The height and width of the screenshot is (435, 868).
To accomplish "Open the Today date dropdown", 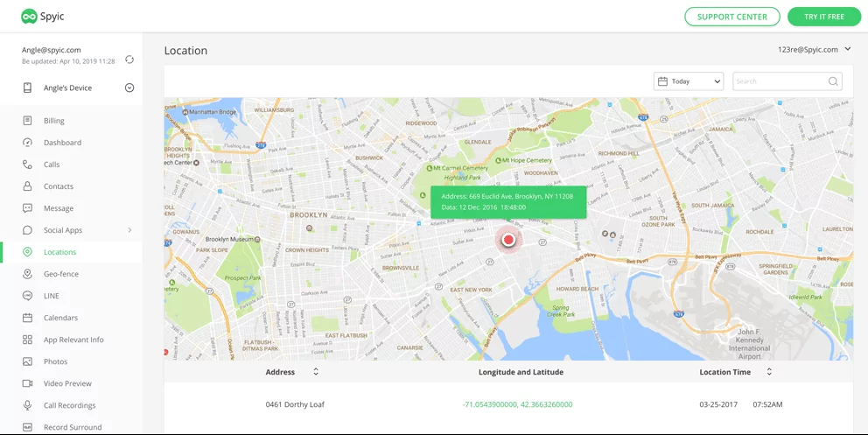I will pyautogui.click(x=688, y=81).
